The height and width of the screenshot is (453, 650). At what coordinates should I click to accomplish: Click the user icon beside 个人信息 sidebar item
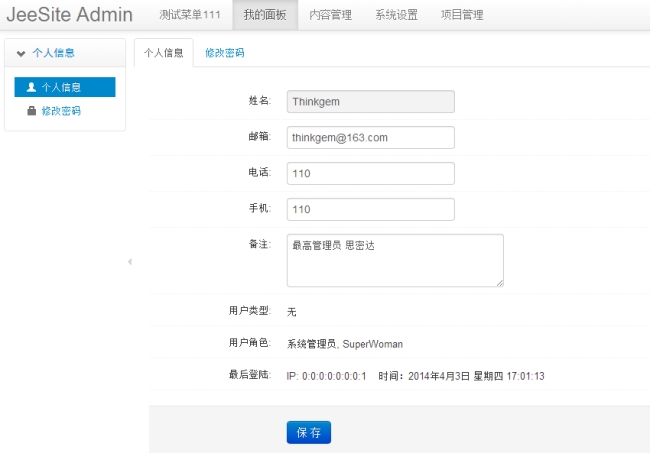[31, 87]
